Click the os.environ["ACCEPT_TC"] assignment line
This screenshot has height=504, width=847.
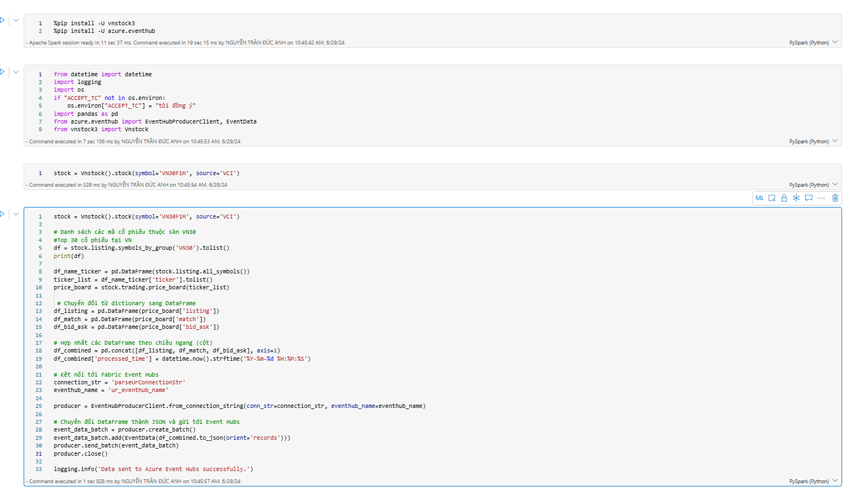(131, 106)
